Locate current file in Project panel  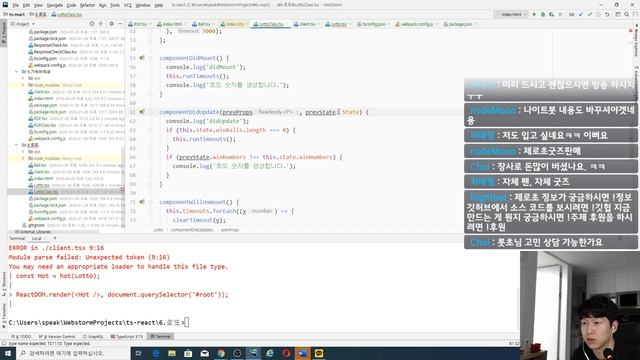pos(92,24)
